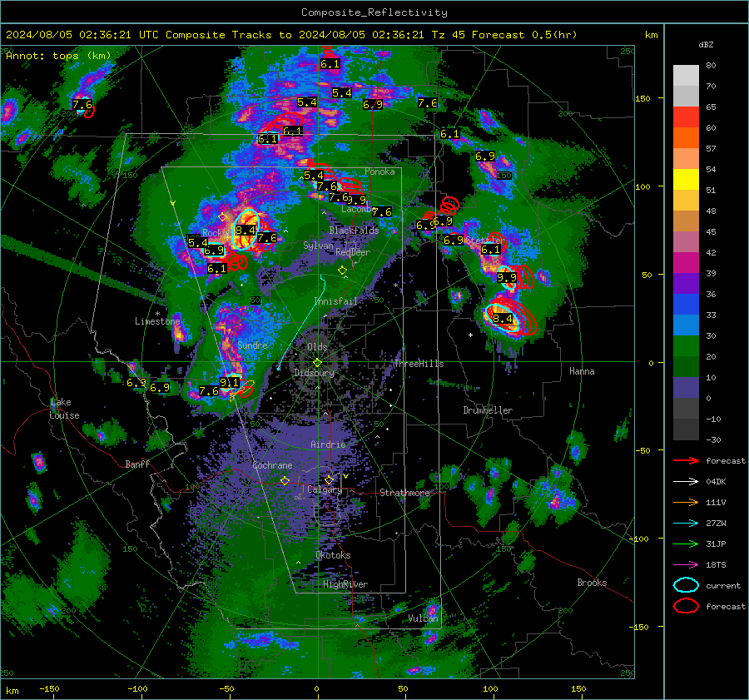Click the Ponoka city label
This screenshot has height=700, width=749.
tap(379, 172)
